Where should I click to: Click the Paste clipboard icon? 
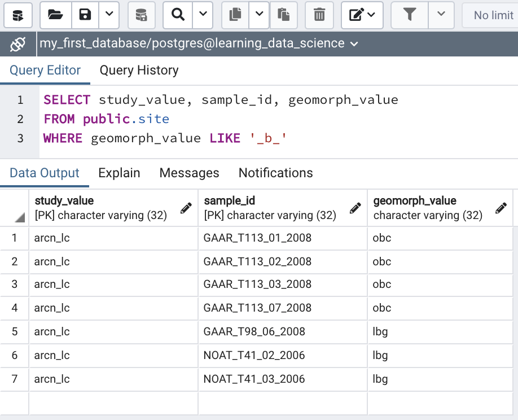[284, 15]
